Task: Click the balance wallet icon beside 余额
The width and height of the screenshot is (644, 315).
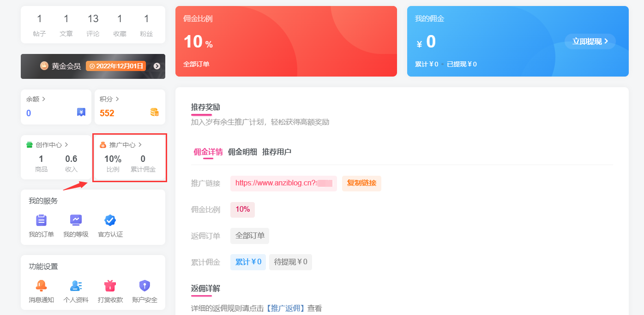Action: (x=81, y=112)
